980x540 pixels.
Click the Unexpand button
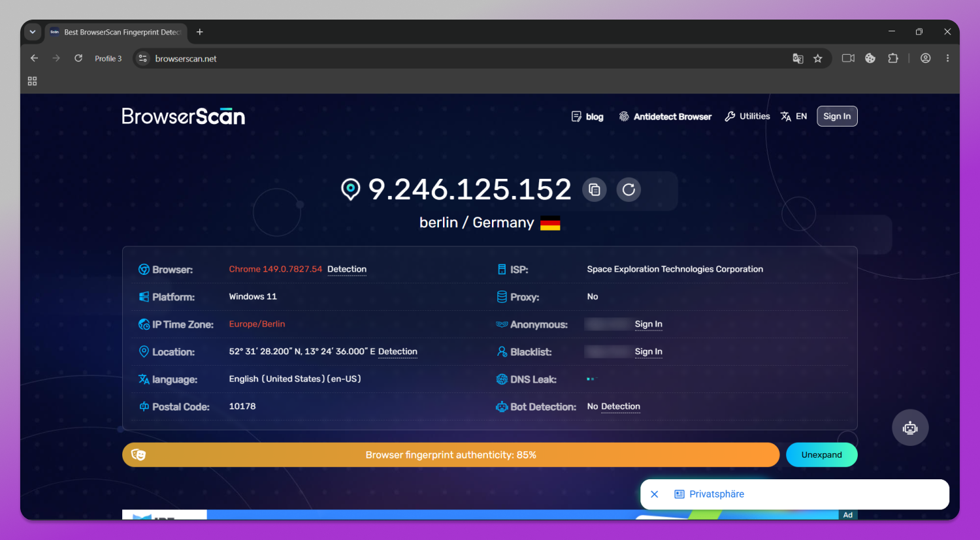pos(821,455)
